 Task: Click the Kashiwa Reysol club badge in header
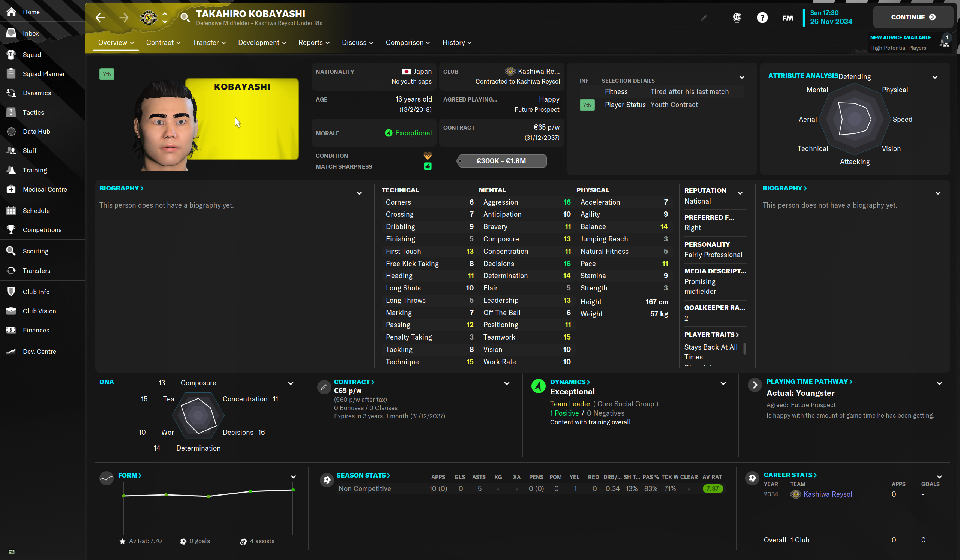[148, 18]
